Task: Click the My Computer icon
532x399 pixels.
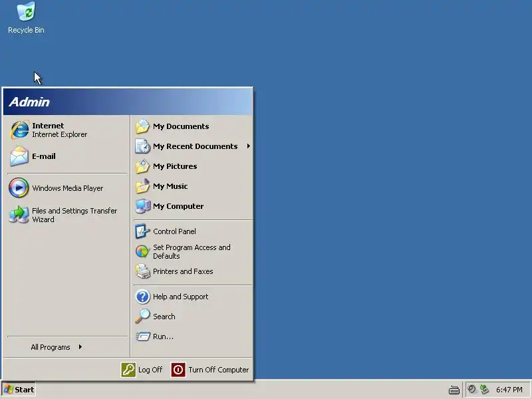Action: pyautogui.click(x=142, y=206)
